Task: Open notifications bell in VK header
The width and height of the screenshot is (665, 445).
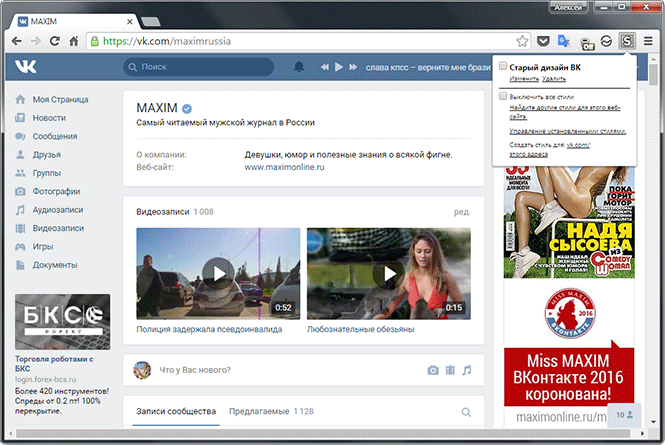Action: tap(299, 67)
